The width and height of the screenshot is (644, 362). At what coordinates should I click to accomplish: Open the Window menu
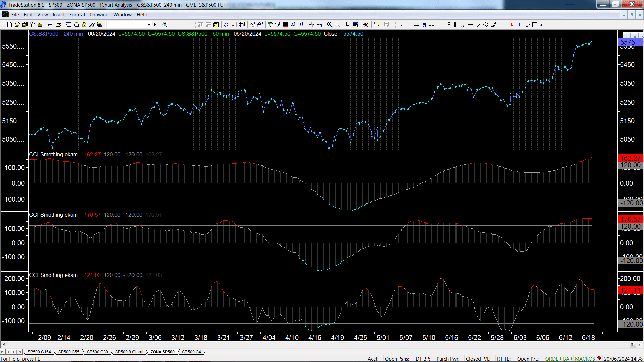point(122,15)
